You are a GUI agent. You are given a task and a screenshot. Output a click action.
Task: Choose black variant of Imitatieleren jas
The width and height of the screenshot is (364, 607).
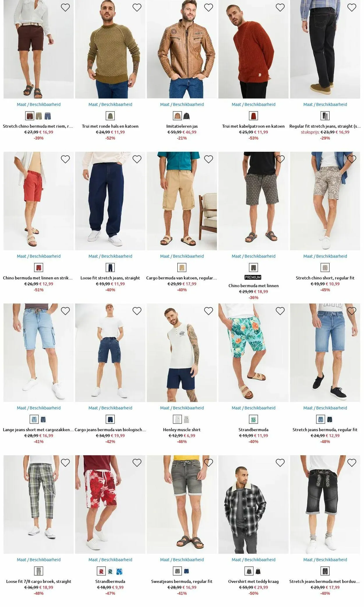186,116
